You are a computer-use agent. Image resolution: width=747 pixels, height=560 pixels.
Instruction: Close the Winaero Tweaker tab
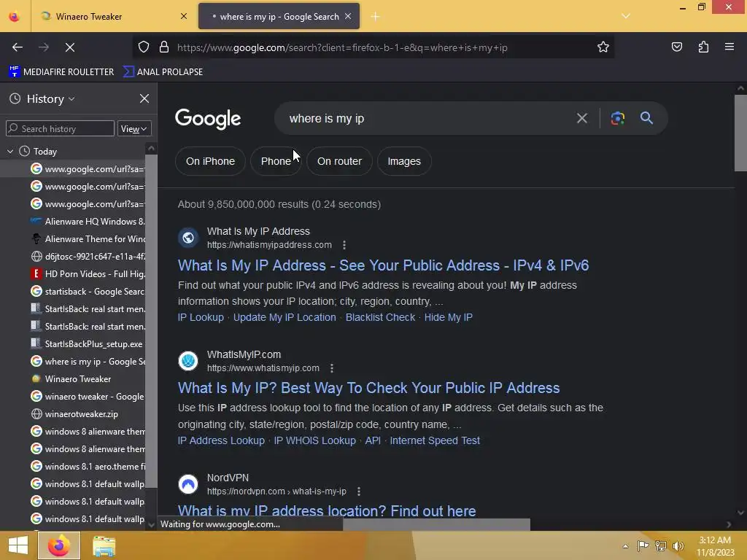pyautogui.click(x=183, y=16)
